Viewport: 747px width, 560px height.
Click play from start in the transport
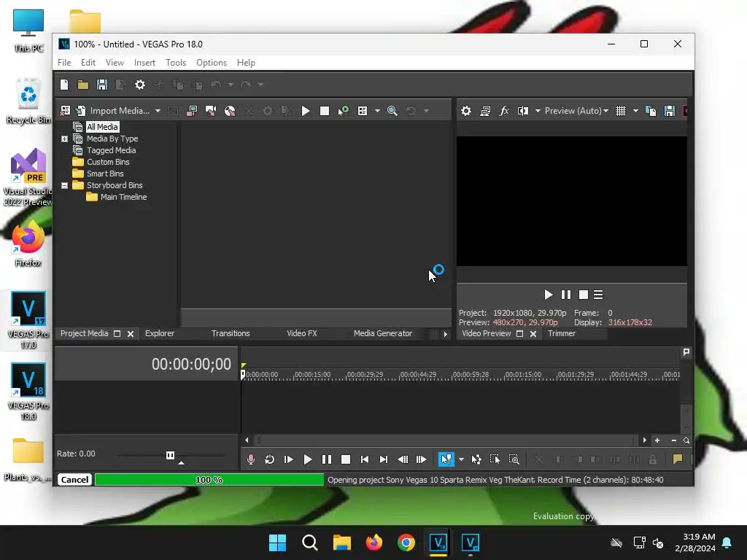(289, 459)
